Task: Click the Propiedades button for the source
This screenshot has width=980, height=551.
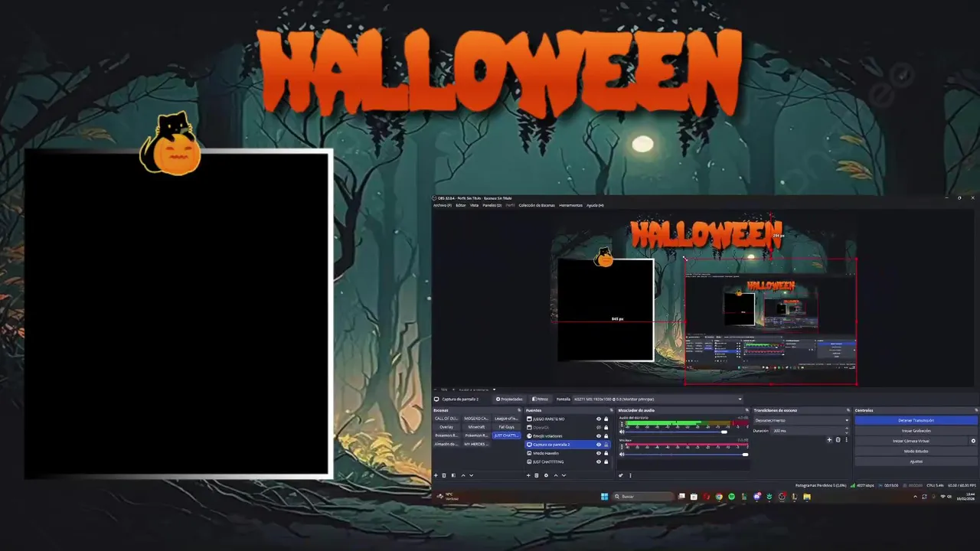Action: [x=509, y=399]
